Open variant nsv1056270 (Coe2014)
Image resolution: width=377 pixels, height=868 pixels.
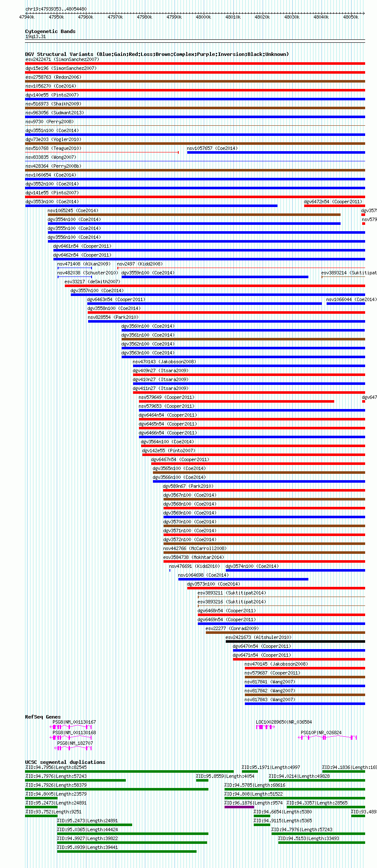coord(50,86)
